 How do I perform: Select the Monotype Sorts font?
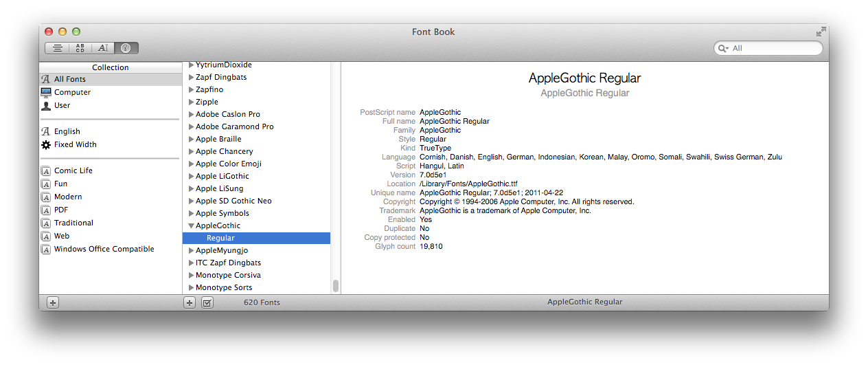[256, 287]
